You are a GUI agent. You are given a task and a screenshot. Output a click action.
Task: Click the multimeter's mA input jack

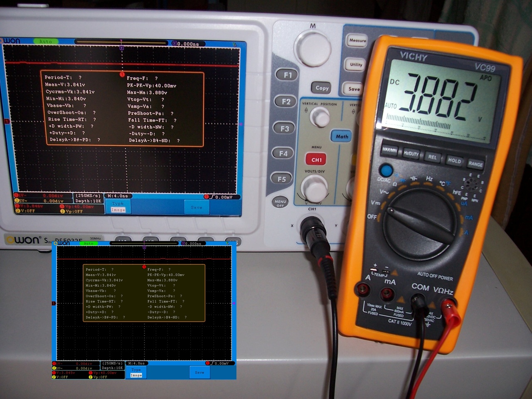point(388,295)
